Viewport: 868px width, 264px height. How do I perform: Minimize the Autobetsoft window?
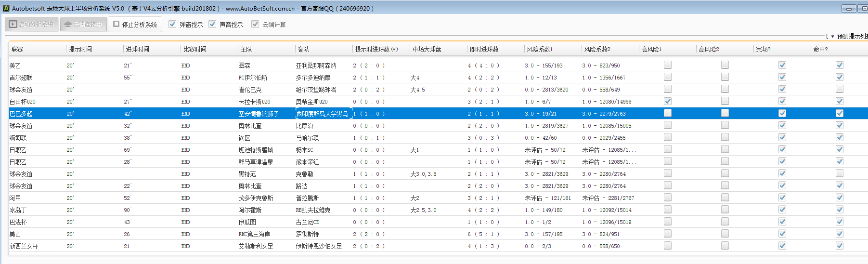[x=848, y=9]
